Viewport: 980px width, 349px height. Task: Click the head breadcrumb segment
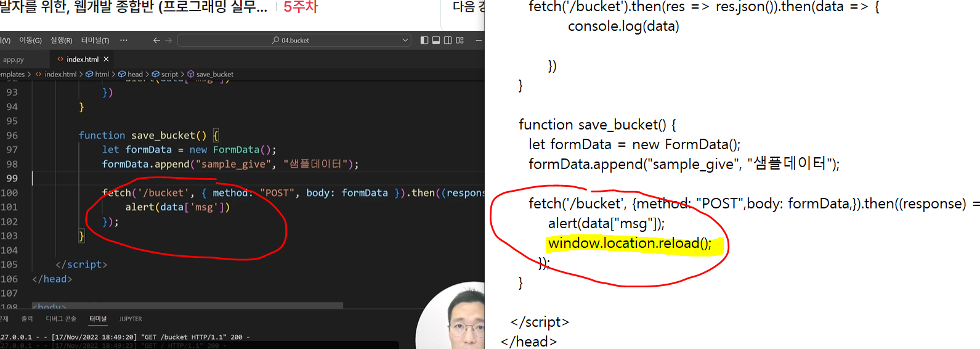(136, 74)
